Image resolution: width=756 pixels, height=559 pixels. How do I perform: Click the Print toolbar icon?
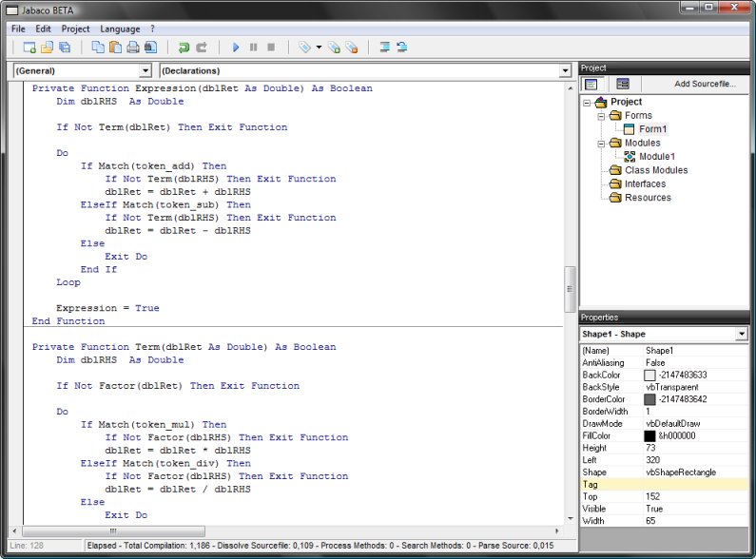(133, 48)
